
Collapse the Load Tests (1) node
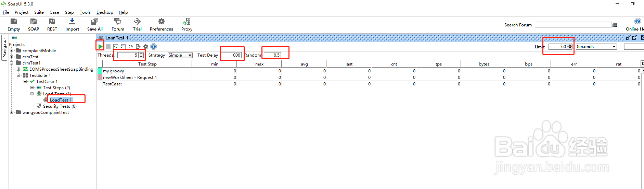32,94
